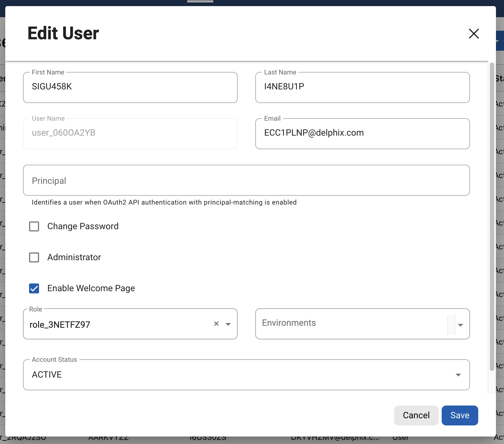Open the Environments combo box
504x444 pixels.
point(332,323)
